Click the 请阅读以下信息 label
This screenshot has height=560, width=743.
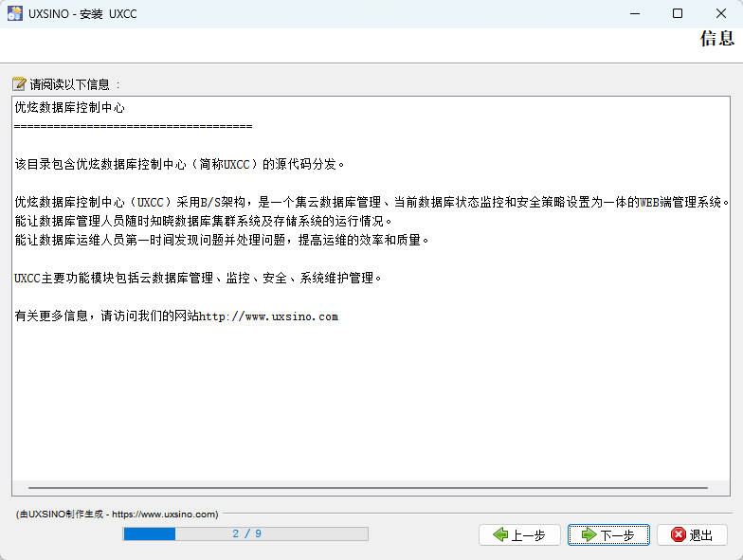pos(70,83)
